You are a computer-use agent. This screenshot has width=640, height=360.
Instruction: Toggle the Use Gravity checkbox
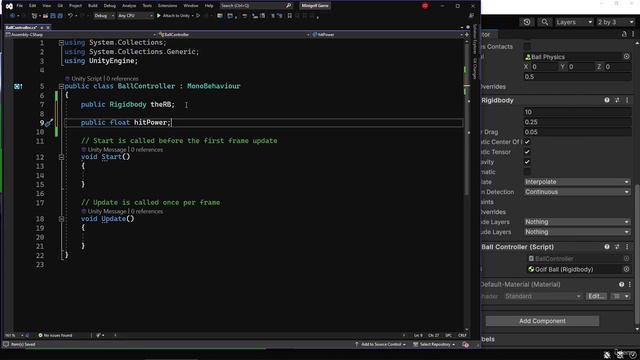click(x=527, y=162)
